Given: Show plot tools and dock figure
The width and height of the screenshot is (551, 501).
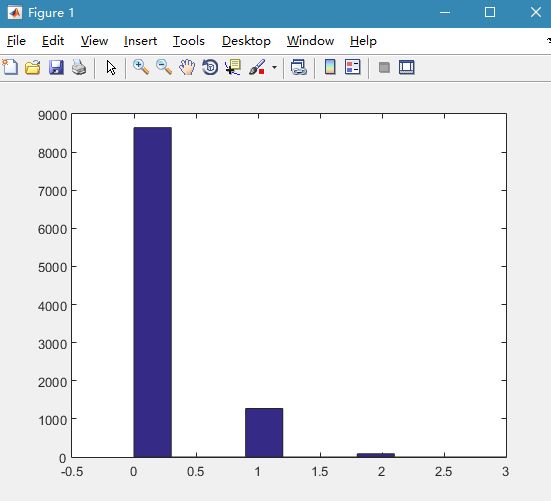Looking at the screenshot, I should click(407, 67).
